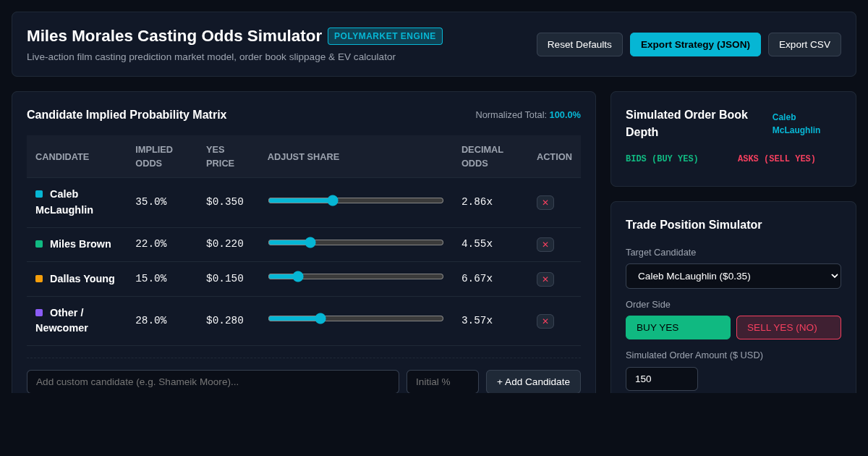Click the 22.0% implied odds value

coord(151,244)
